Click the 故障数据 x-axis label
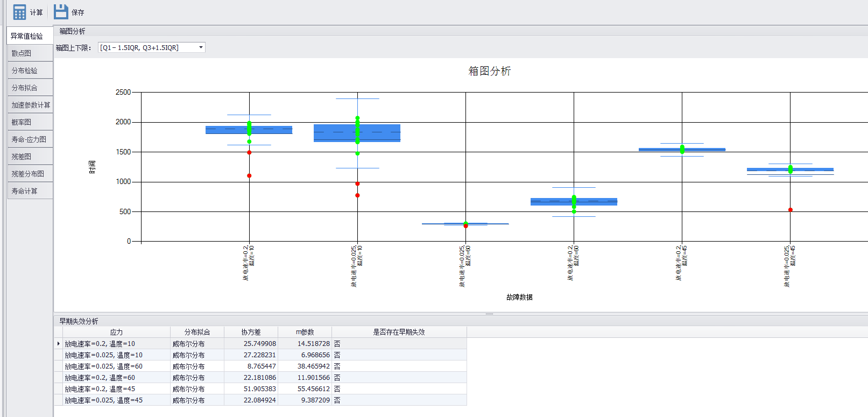Viewport: 868px width, 417px height. pyautogui.click(x=519, y=297)
